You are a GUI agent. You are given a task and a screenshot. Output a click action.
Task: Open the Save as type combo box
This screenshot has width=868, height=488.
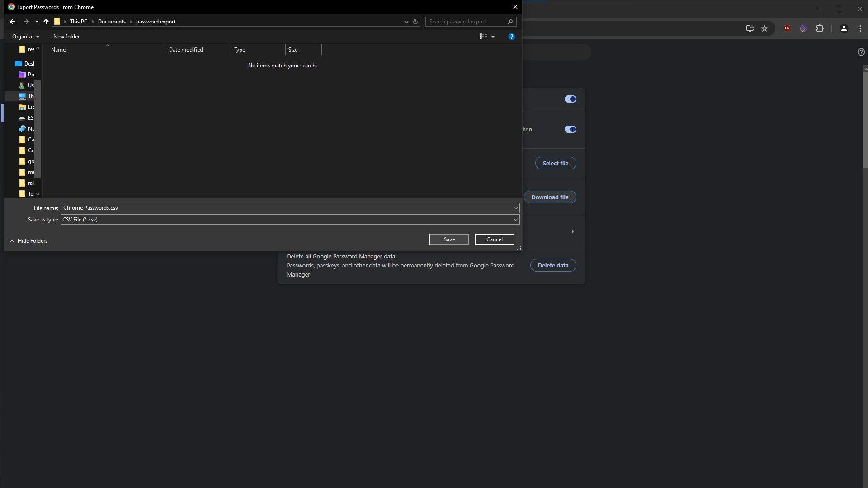pos(290,220)
